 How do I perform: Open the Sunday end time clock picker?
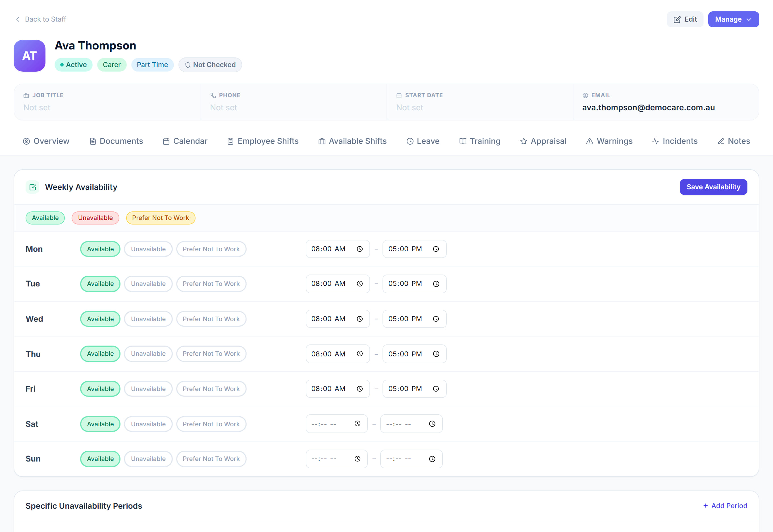432,459
